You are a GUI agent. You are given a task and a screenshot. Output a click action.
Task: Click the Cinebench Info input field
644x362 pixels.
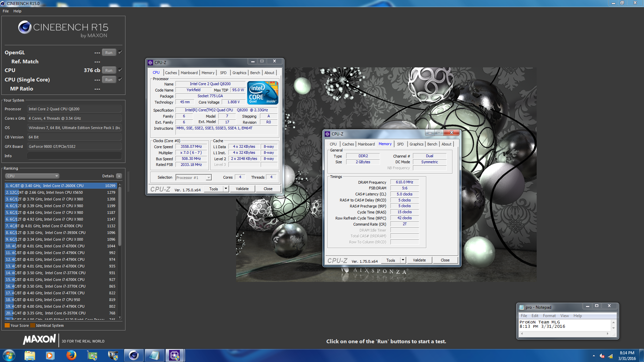click(x=74, y=156)
